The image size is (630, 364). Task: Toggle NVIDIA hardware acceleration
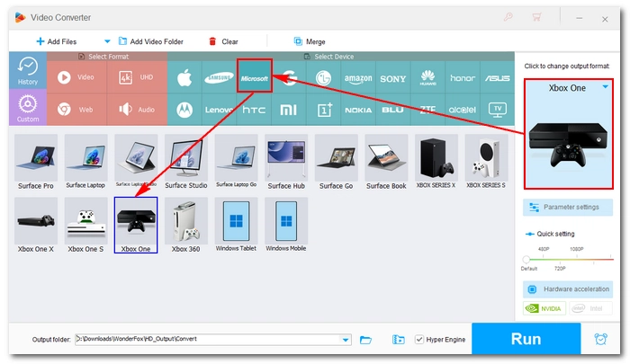(544, 308)
